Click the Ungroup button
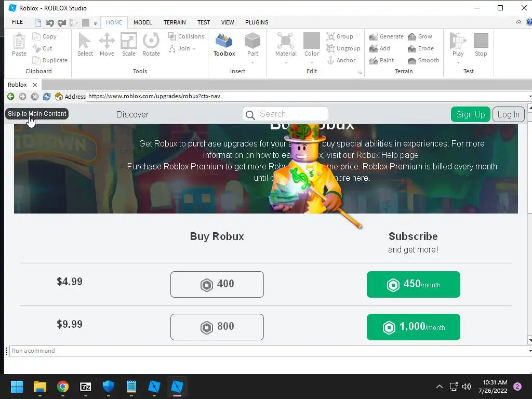 click(343, 48)
